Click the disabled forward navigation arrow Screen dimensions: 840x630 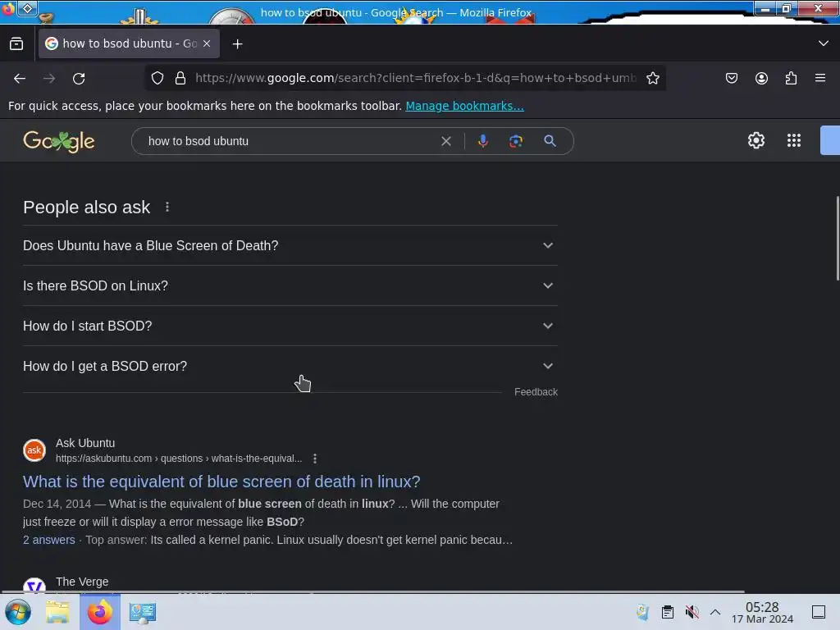[x=49, y=78]
